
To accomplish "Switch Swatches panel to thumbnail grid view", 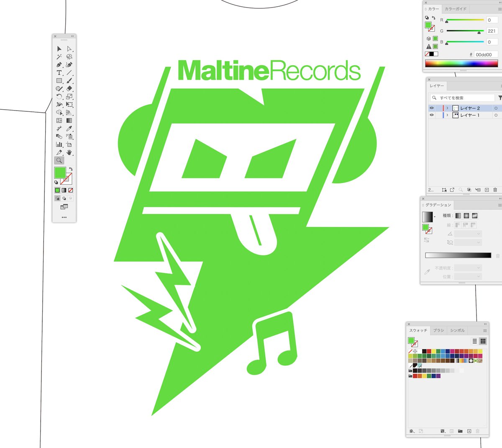I will coord(483,341).
